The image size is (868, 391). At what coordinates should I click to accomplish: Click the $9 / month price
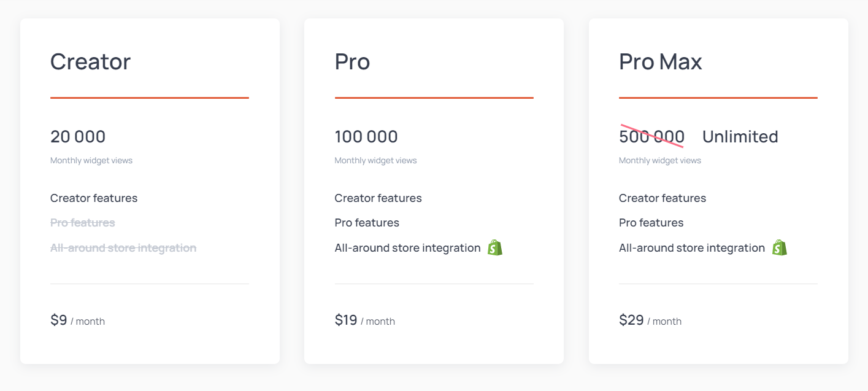coord(78,320)
